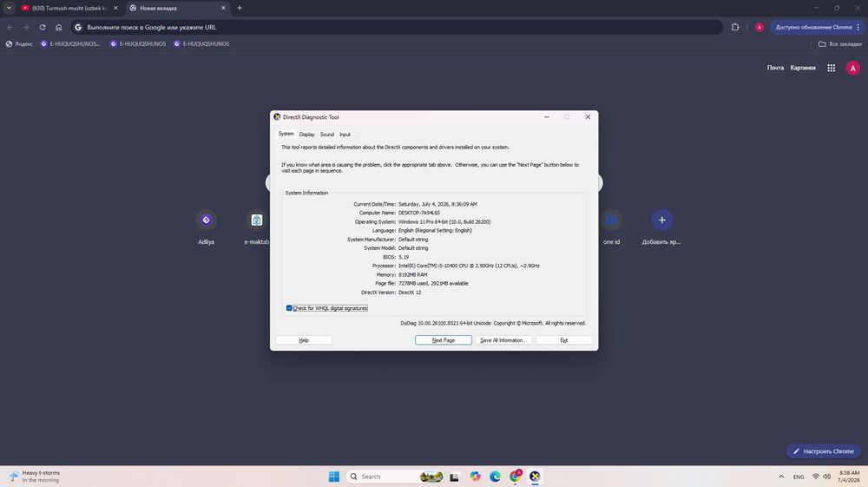Click the Help button in DxDiag
The width and height of the screenshot is (868, 487).
click(x=303, y=340)
